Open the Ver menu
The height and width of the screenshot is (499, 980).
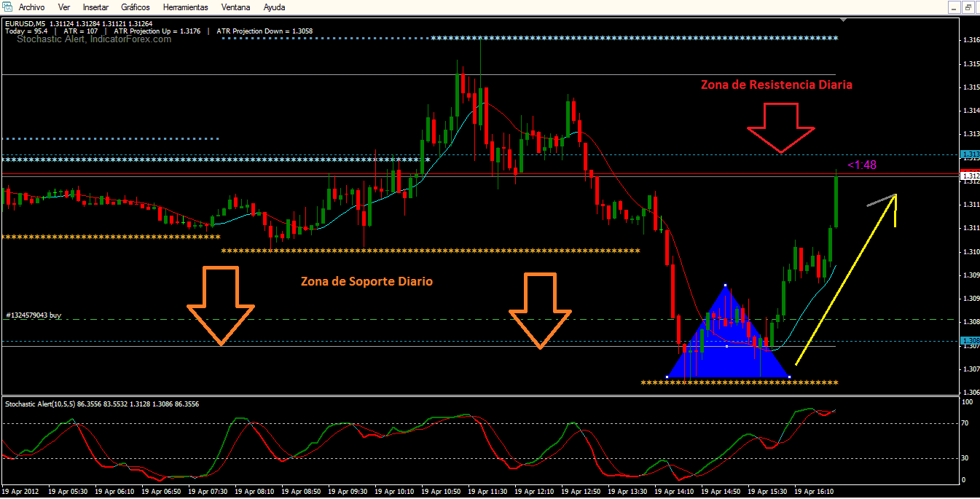click(x=64, y=7)
